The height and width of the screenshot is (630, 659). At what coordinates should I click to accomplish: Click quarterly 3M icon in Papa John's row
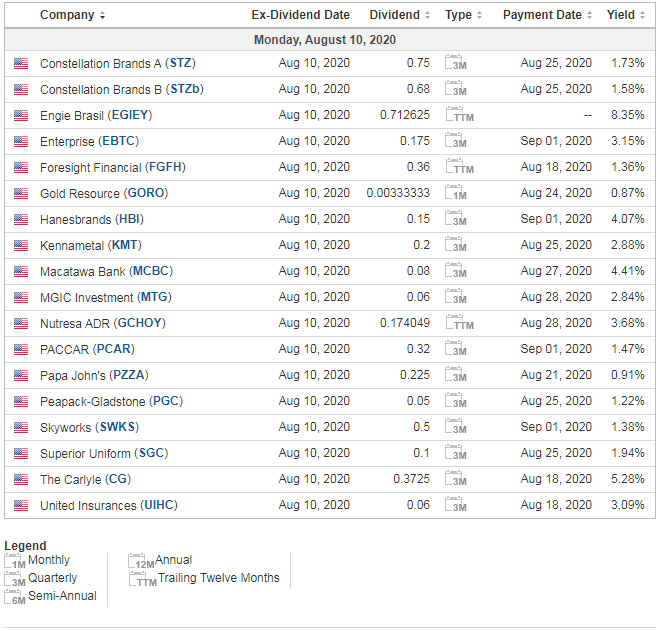pyautogui.click(x=456, y=374)
